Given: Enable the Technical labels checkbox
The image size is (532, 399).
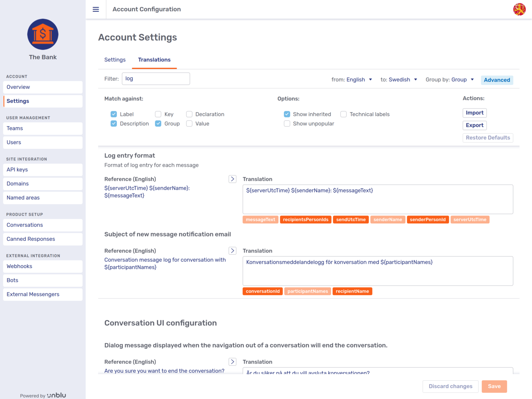Looking at the screenshot, I should pyautogui.click(x=343, y=114).
